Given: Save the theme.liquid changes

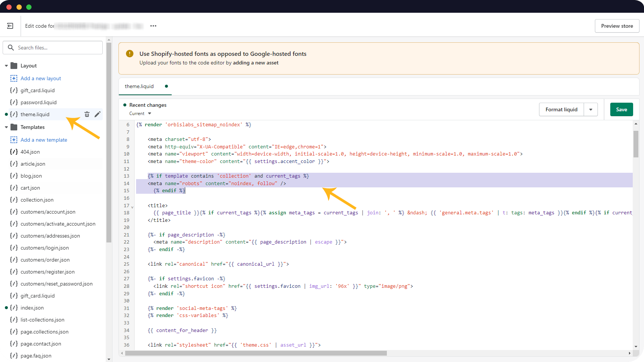Looking at the screenshot, I should (622, 109).
